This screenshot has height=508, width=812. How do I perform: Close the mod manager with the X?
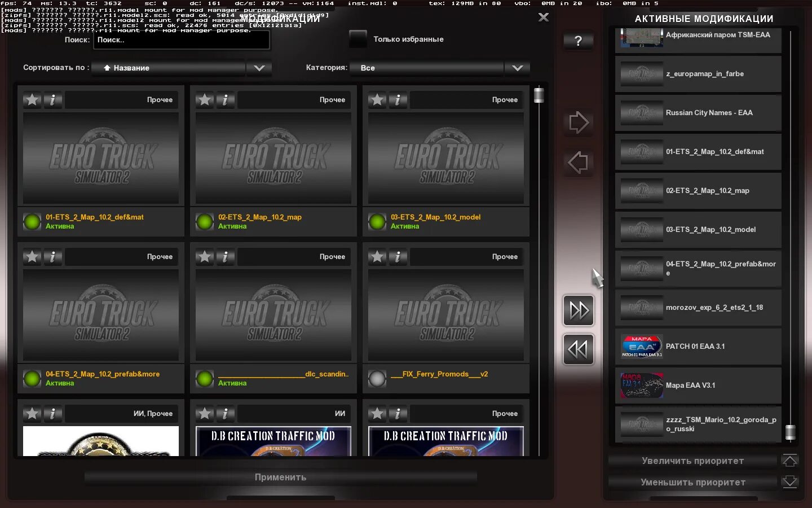click(x=544, y=17)
